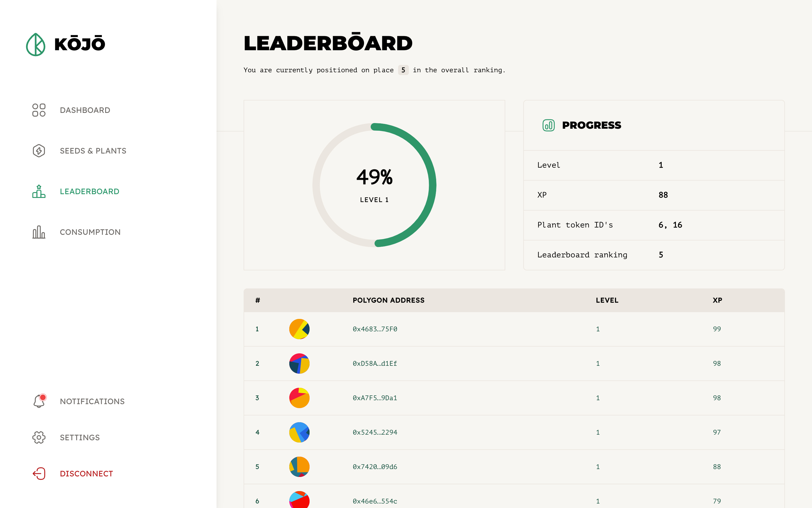Click the PROGRESS panel title
Viewport: 812px width, 508px height.
[x=592, y=125]
